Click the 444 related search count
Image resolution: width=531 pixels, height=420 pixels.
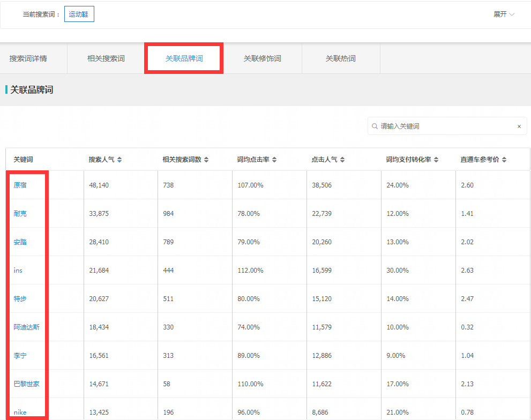point(168,271)
